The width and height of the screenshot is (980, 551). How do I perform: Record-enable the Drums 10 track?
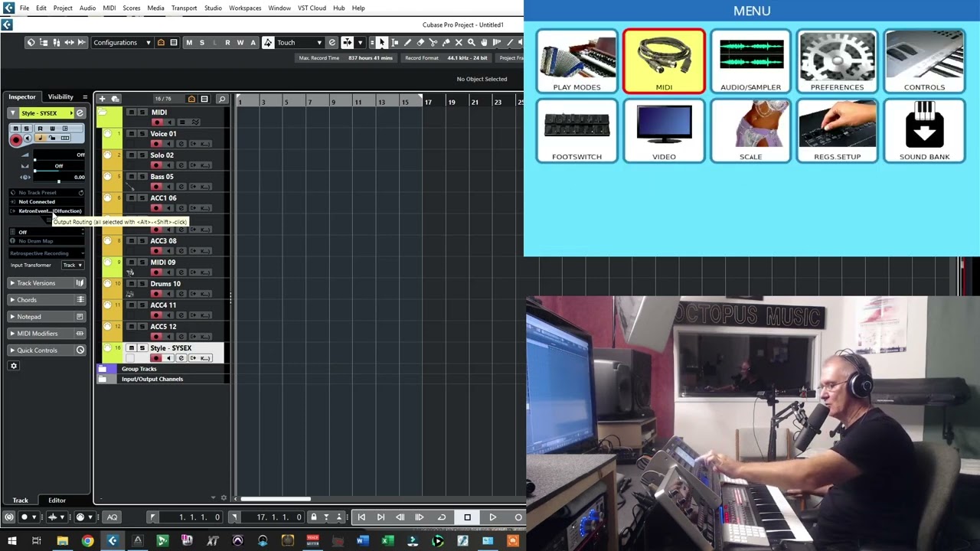tap(157, 294)
